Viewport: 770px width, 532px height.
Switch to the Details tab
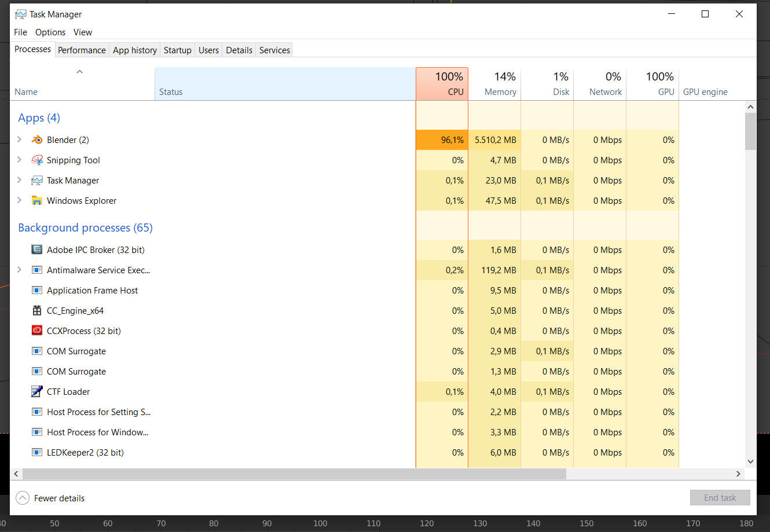tap(239, 50)
